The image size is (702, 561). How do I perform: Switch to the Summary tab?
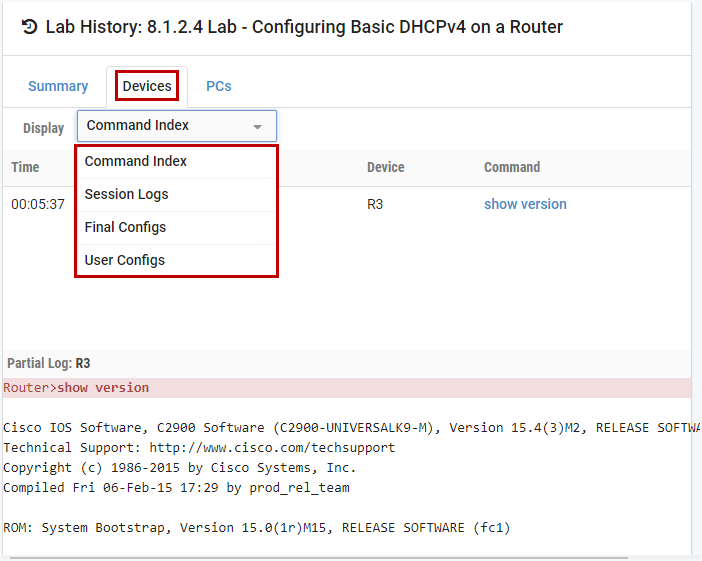pos(58,86)
